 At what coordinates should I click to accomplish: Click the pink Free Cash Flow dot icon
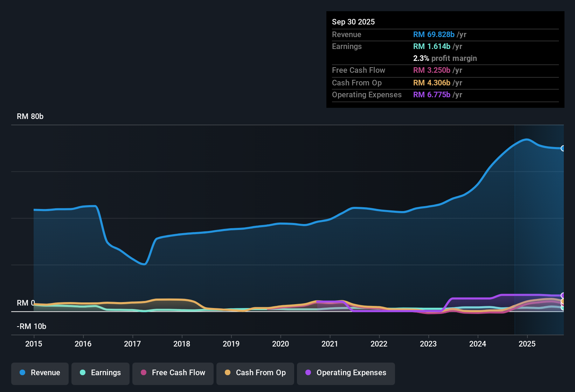pyautogui.click(x=143, y=373)
